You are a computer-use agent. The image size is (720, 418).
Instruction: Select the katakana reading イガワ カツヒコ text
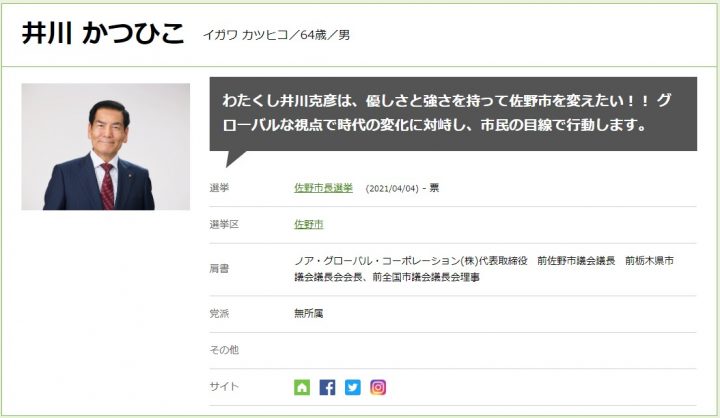(x=245, y=35)
